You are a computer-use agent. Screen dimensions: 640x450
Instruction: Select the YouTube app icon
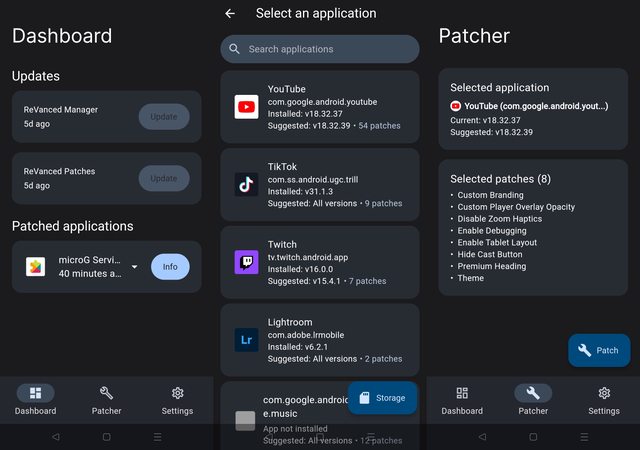point(246,107)
